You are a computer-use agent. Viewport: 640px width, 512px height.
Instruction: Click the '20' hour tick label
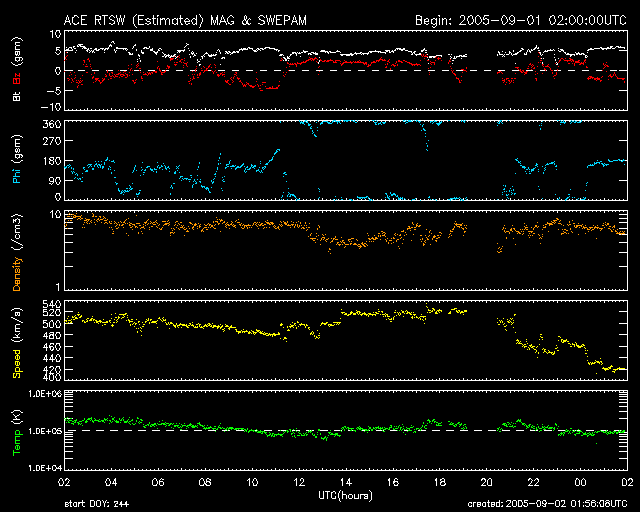(487, 483)
